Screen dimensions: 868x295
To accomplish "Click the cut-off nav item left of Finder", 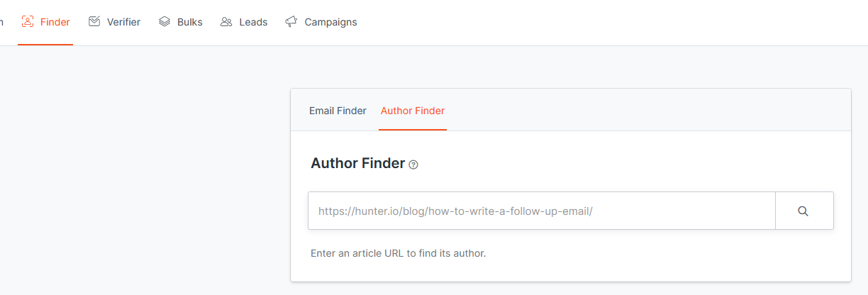I will pos(2,22).
